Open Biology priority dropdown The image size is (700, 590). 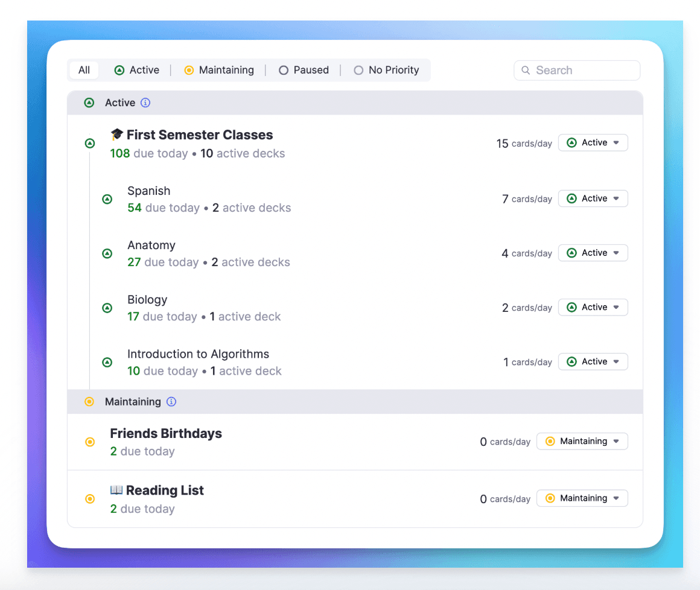[x=593, y=308]
